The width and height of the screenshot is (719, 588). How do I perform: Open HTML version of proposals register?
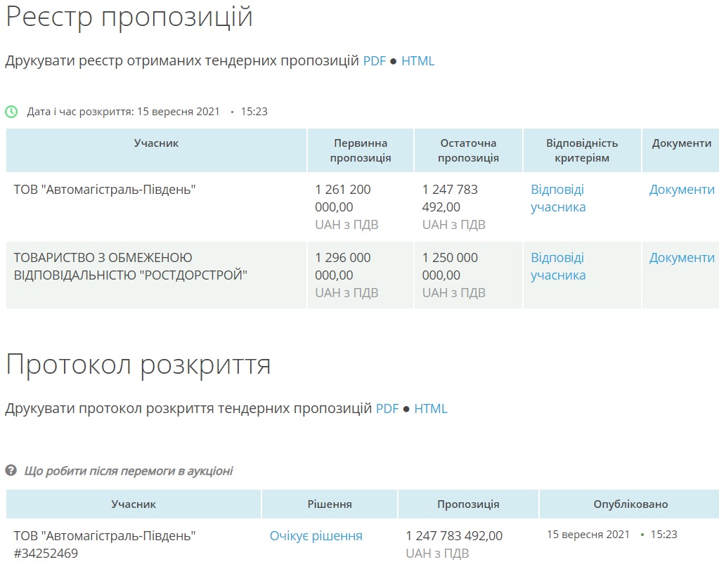pyautogui.click(x=417, y=61)
